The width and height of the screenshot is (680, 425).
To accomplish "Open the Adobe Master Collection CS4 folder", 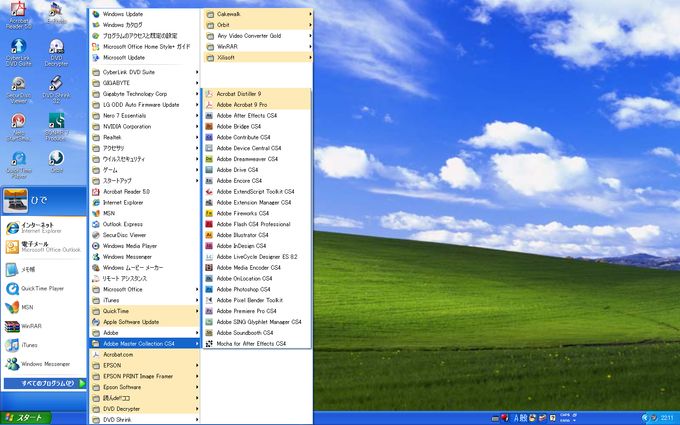I will tap(144, 343).
